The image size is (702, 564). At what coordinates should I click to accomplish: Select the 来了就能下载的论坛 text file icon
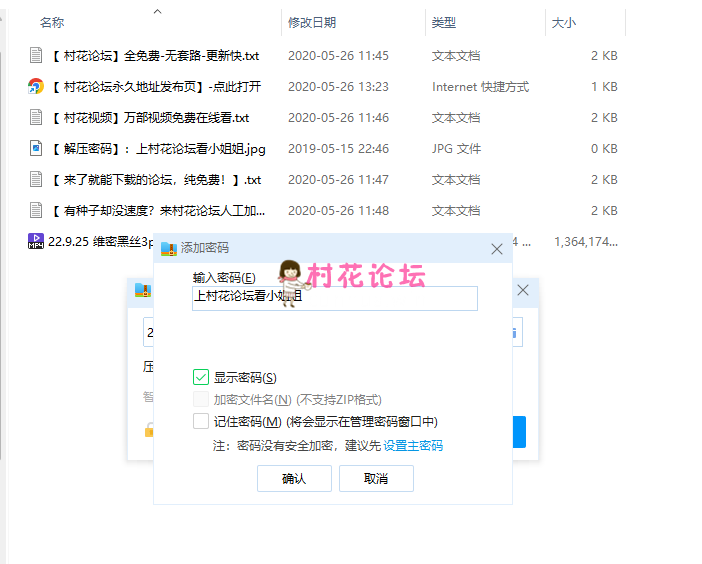click(36, 180)
